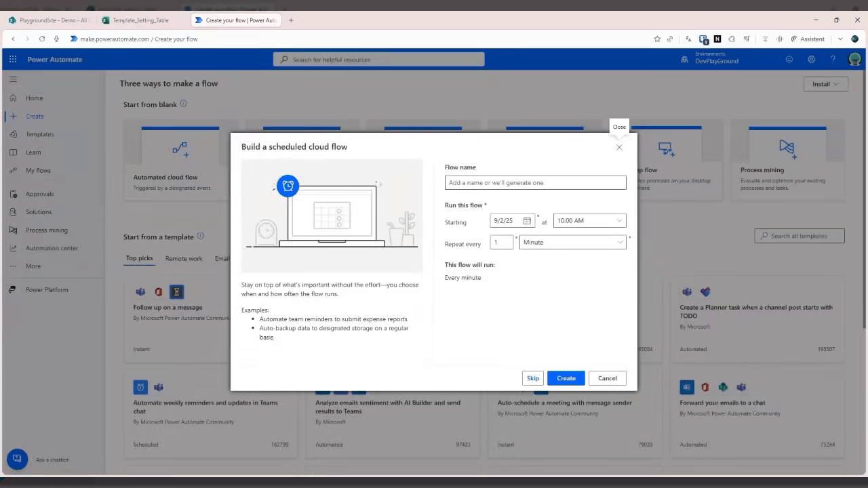Collapse the left navigation hamburger menu
The width and height of the screenshot is (868, 488).
pyautogui.click(x=13, y=79)
